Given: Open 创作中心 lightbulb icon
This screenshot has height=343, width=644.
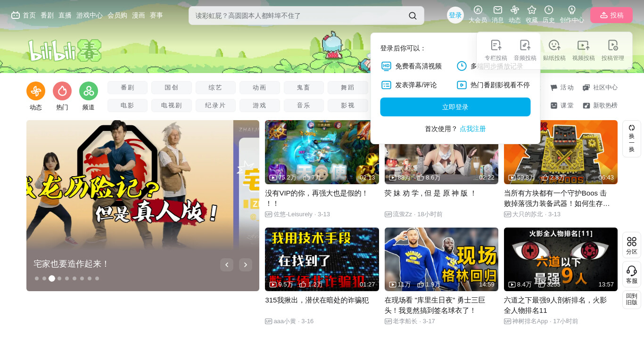Looking at the screenshot, I should coord(572,10).
